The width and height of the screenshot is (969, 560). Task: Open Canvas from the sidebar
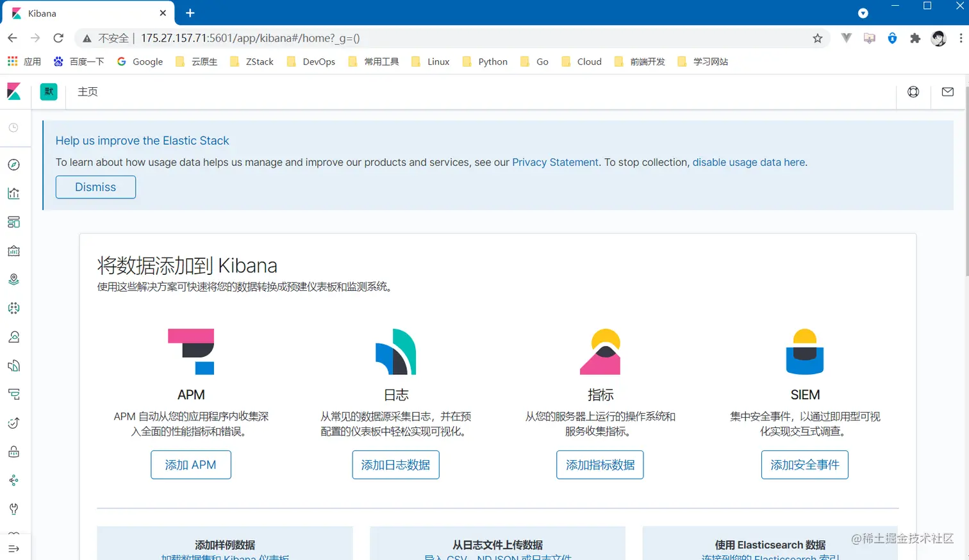click(x=13, y=251)
